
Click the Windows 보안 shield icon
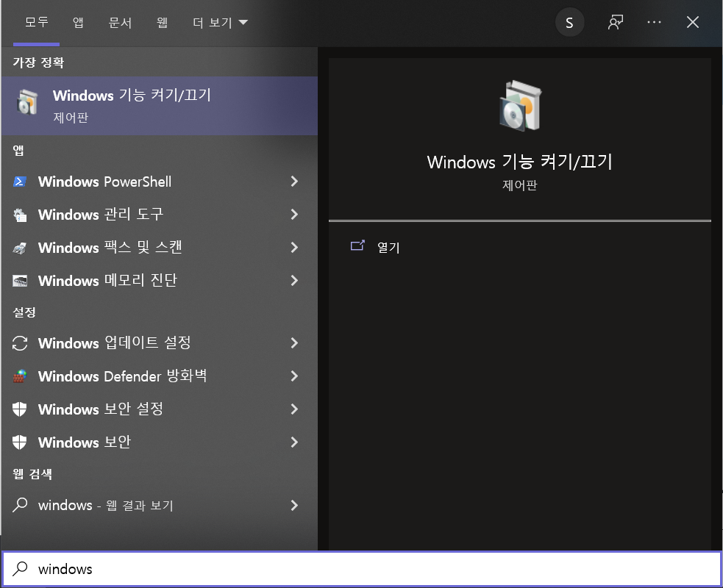point(19,442)
